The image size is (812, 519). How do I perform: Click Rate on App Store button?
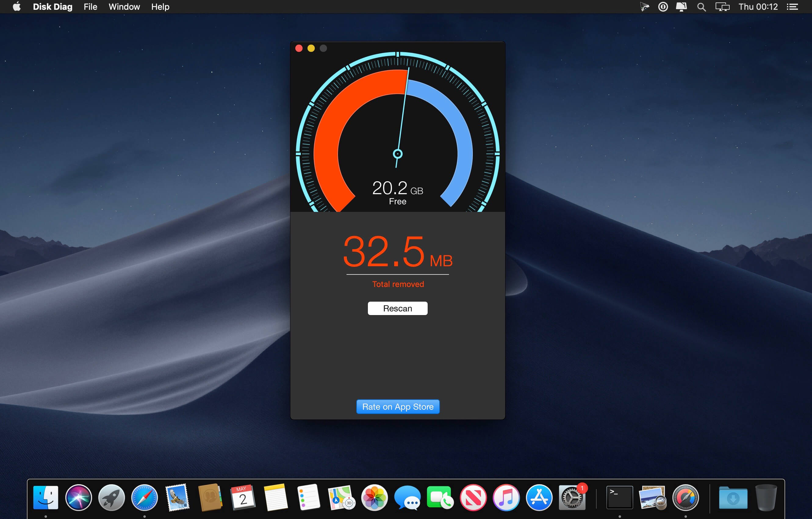tap(398, 407)
